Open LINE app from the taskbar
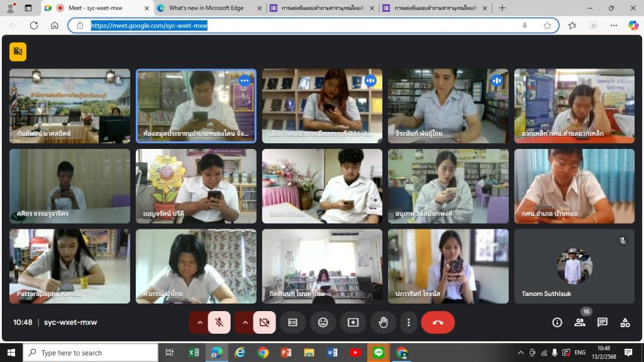This screenshot has height=362, width=644. 378,353
